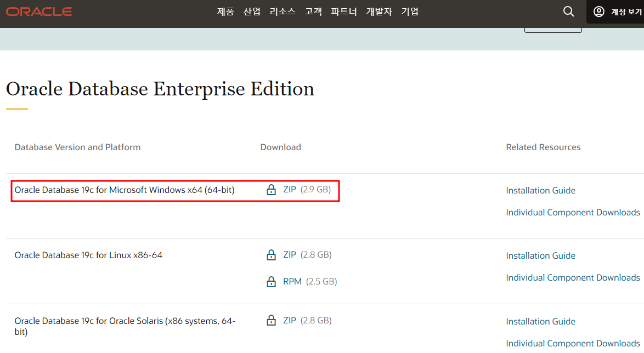
Task: Click the lock icon beside the Windows x64 ZIP
Action: tap(271, 190)
